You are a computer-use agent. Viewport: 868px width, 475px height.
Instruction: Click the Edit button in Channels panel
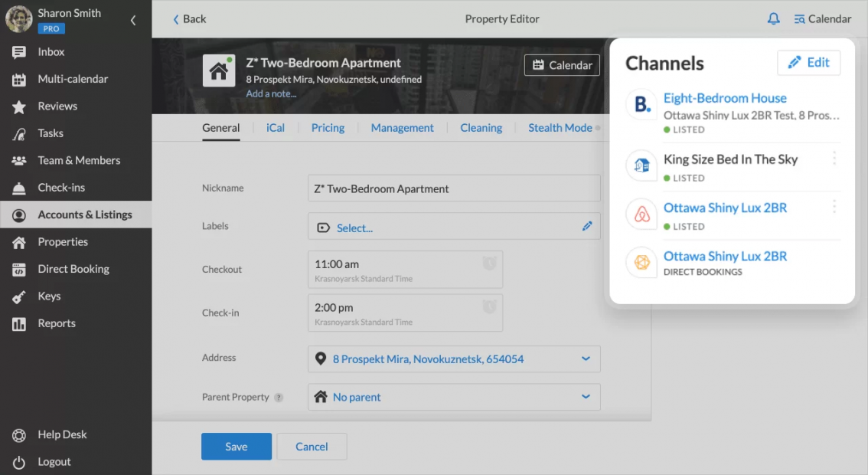point(808,63)
